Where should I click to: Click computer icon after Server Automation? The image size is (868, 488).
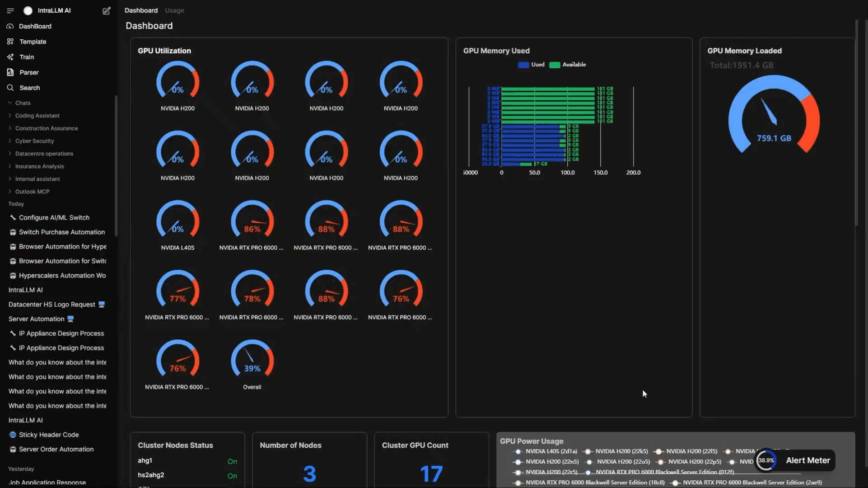[x=70, y=319]
